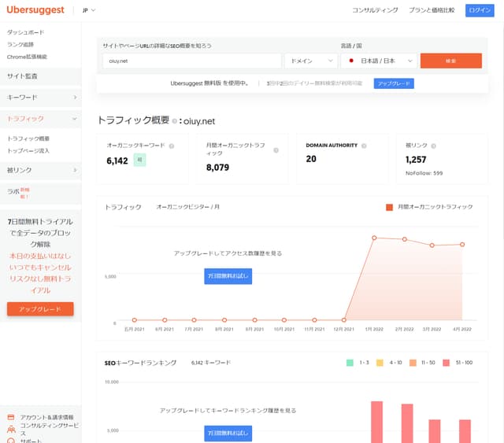Screen dimensions: 504x443
Task: Select サイト監査 in the sidebar
Action: click(x=40, y=76)
